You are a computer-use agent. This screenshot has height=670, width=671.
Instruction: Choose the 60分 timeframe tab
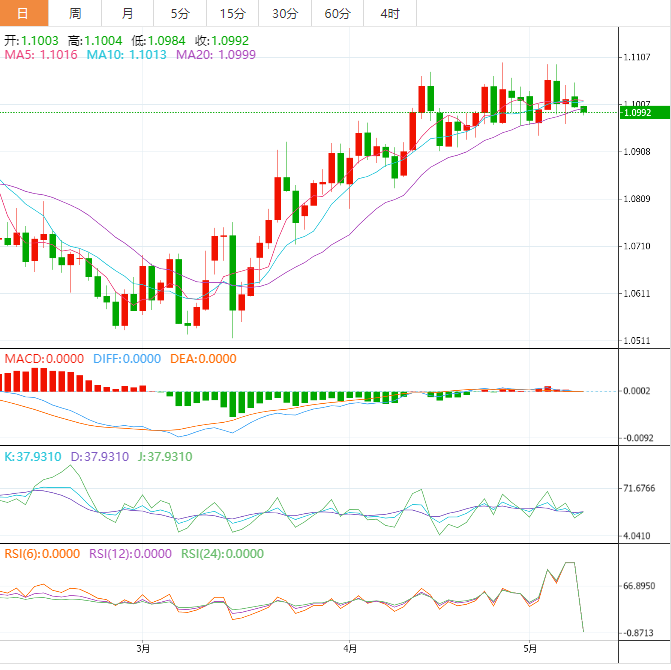pos(337,13)
